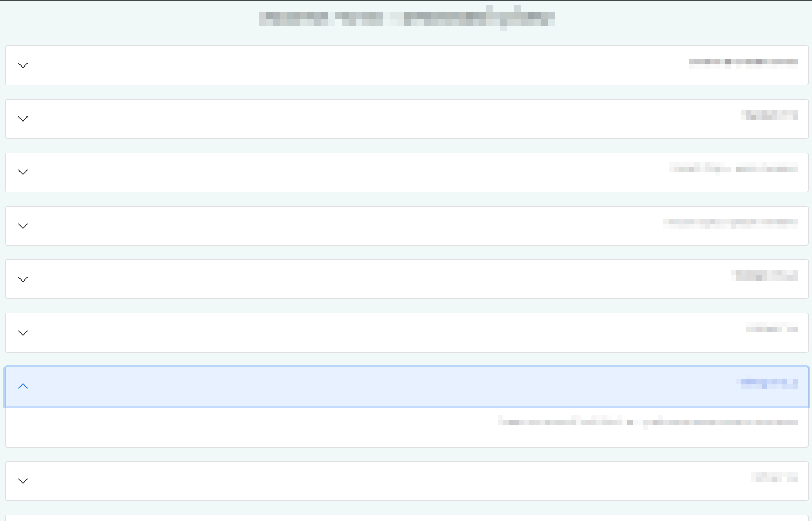The height and width of the screenshot is (521, 812).
Task: Click the eighth accordion's title text
Action: pyautogui.click(x=774, y=477)
